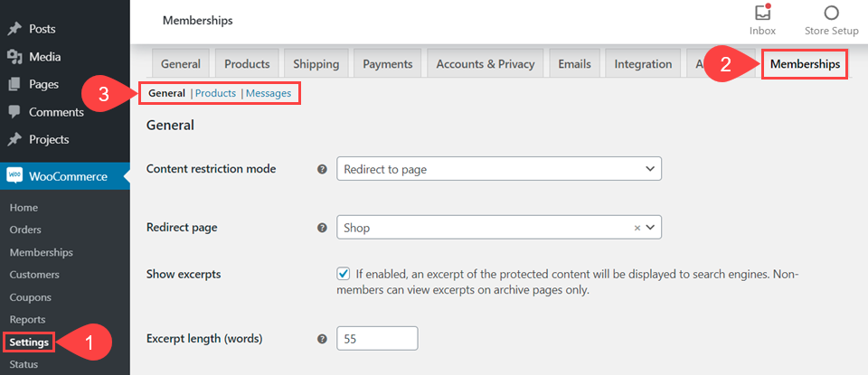Click help icon beside Content restriction mode
The width and height of the screenshot is (868, 375).
[322, 169]
